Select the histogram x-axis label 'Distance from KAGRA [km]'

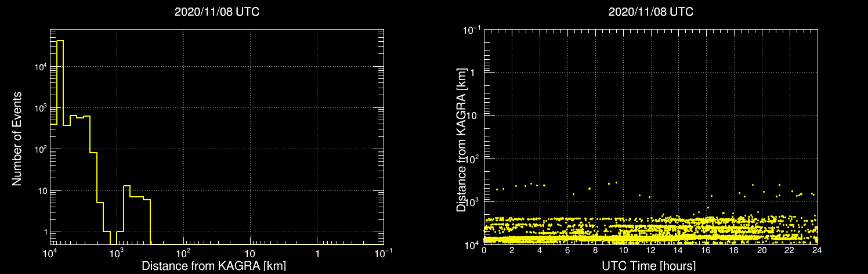[214, 266]
